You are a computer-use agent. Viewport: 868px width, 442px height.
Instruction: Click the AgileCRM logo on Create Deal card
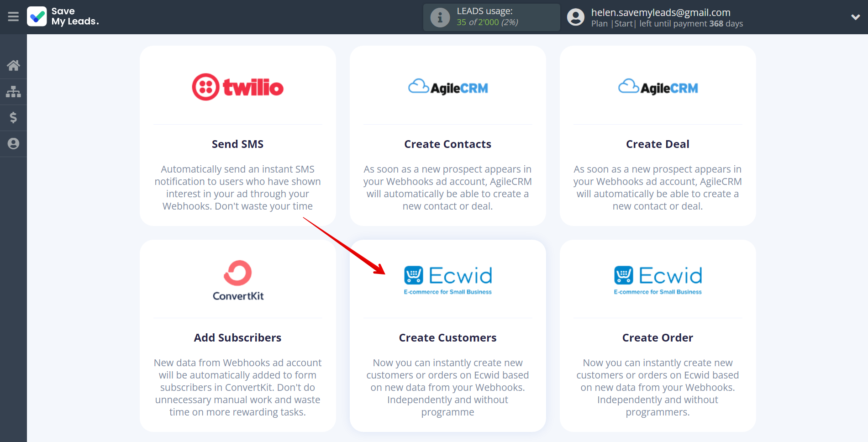(658, 87)
